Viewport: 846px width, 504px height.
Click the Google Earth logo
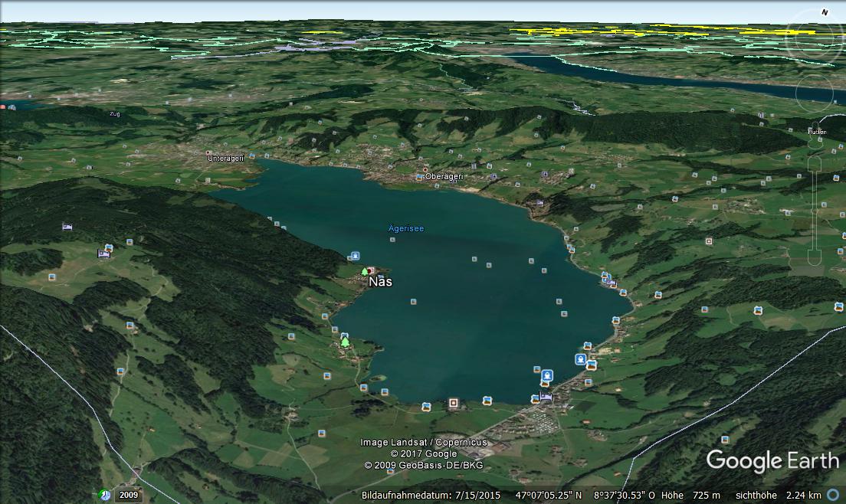click(772, 461)
